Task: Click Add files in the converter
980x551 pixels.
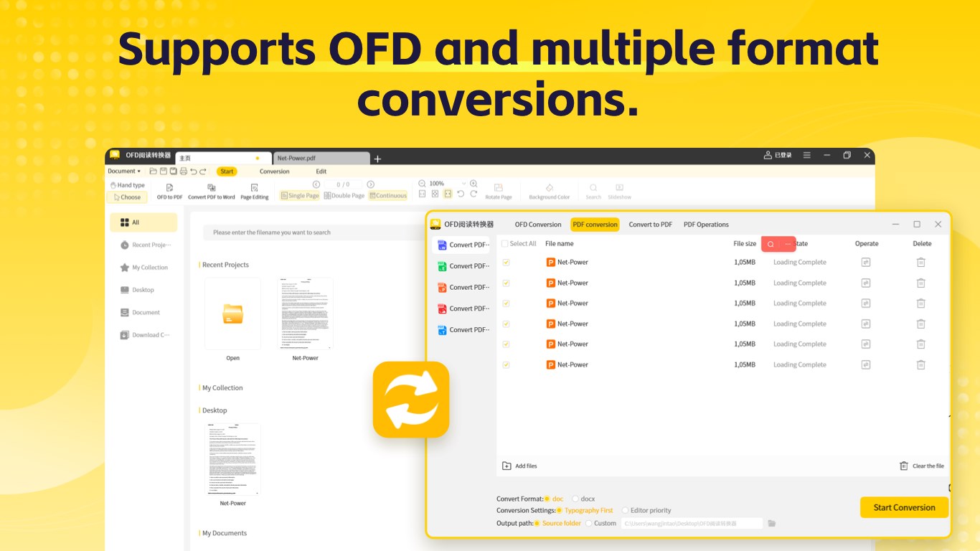Action: coord(519,466)
